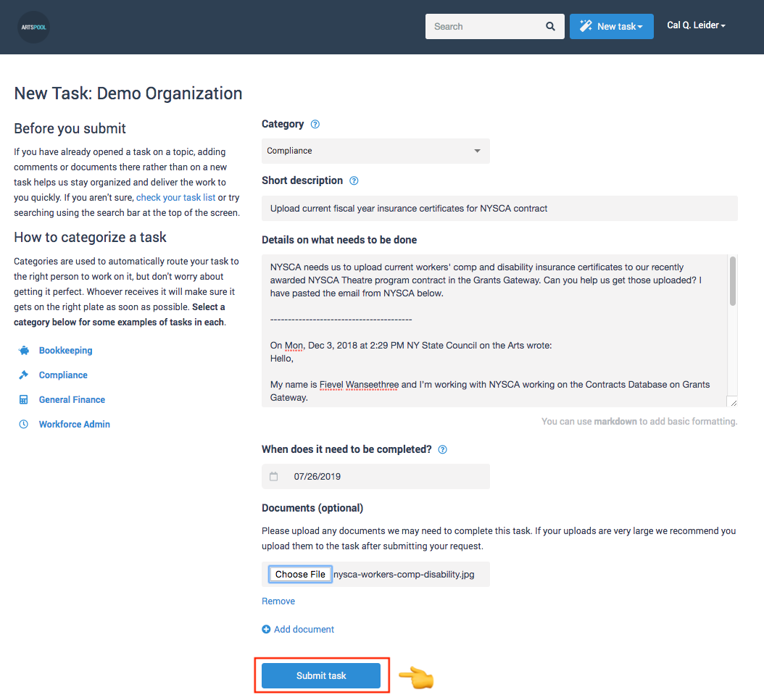Submit the task
This screenshot has height=700, width=764.
pyautogui.click(x=321, y=675)
